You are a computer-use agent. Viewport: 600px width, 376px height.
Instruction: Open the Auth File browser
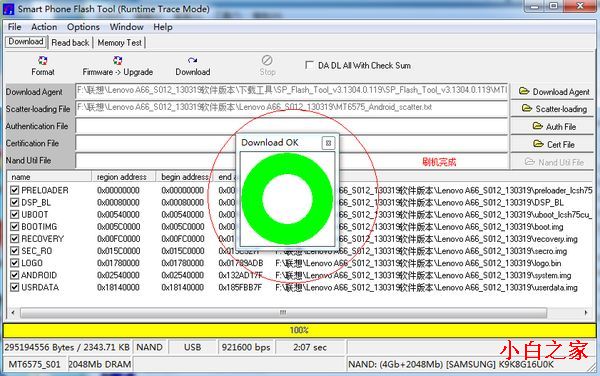553,126
